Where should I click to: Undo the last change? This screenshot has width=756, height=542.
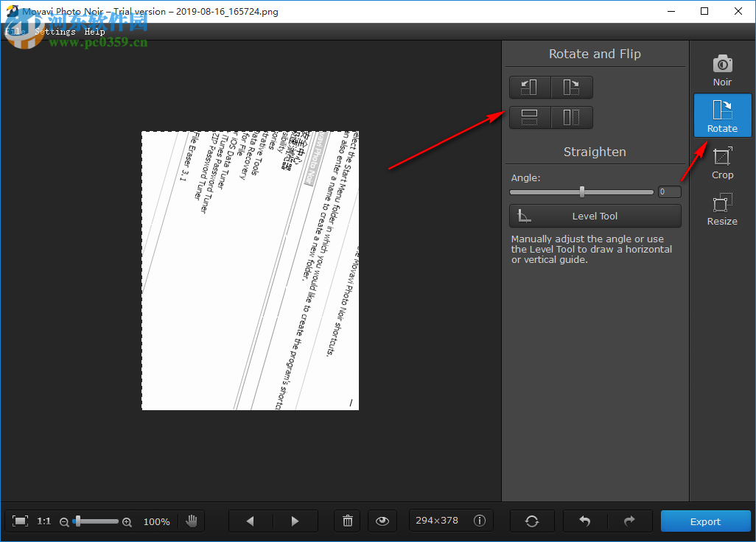point(584,521)
